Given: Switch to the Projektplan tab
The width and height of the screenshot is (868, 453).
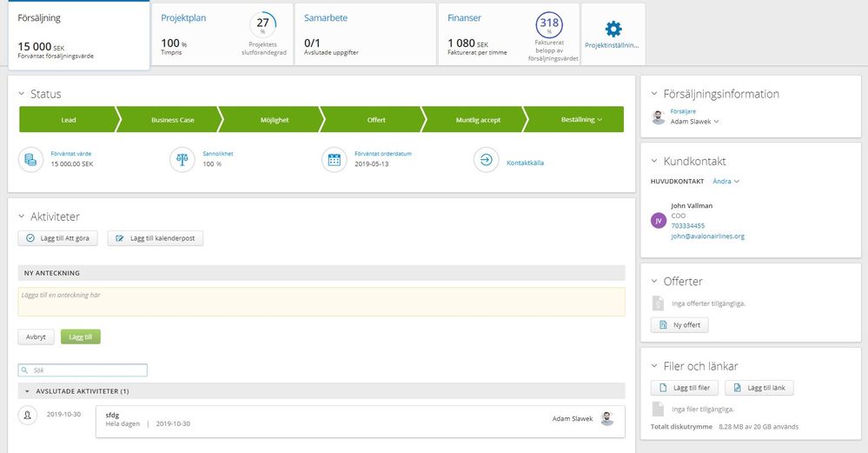Looking at the screenshot, I should click(x=222, y=34).
